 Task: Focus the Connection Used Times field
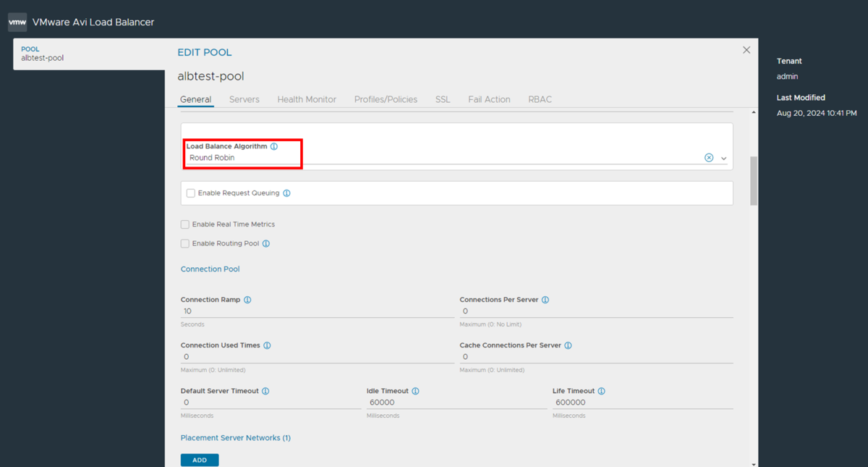tap(318, 357)
